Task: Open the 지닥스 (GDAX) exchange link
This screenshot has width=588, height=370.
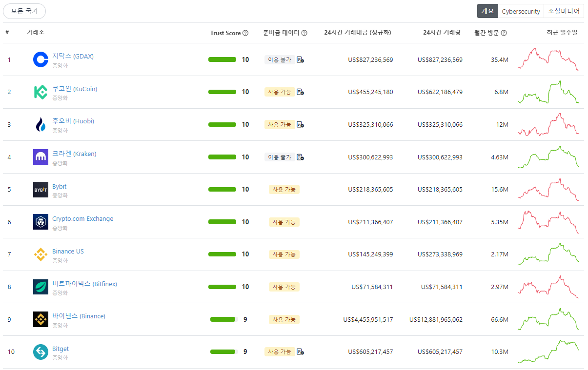Action: [73, 56]
